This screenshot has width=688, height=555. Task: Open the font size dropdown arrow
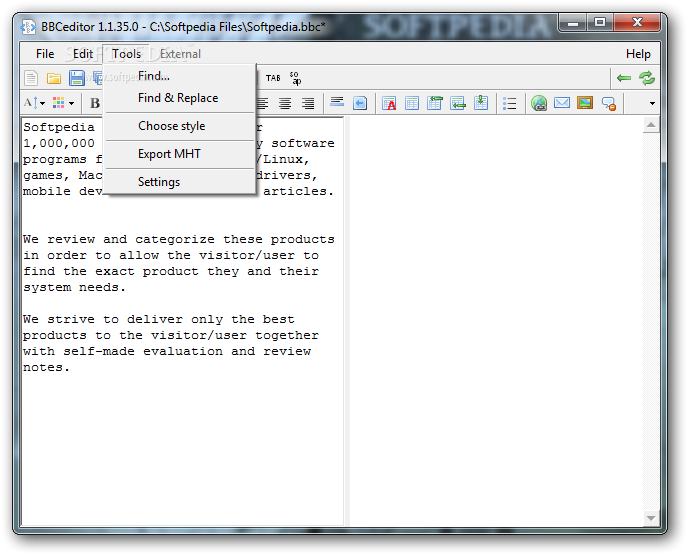[43, 104]
